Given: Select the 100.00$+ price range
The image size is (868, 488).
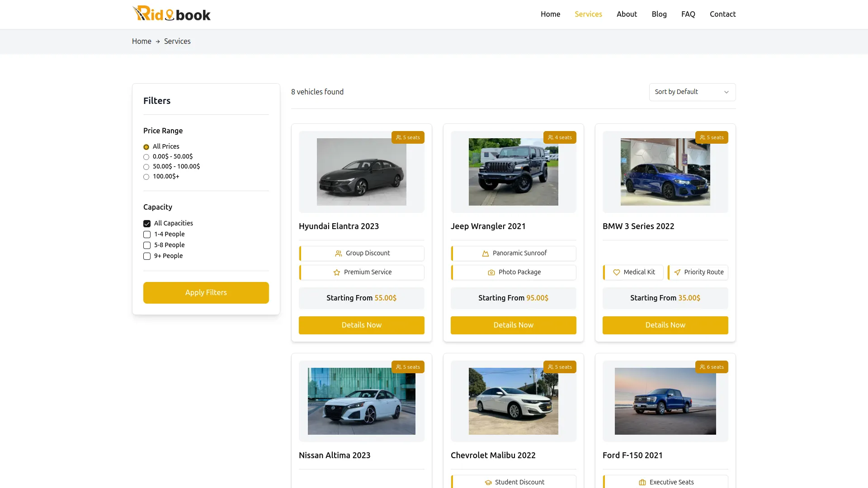Looking at the screenshot, I should tap(146, 177).
